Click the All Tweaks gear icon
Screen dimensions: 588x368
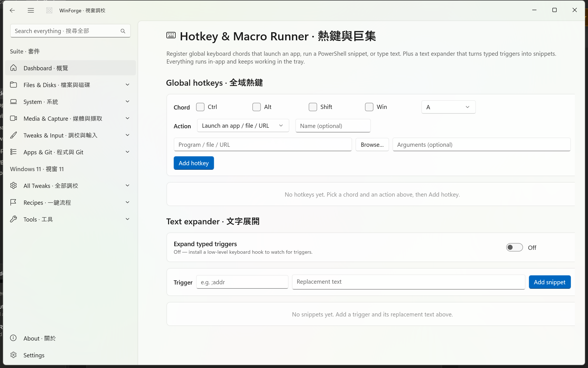(x=13, y=185)
